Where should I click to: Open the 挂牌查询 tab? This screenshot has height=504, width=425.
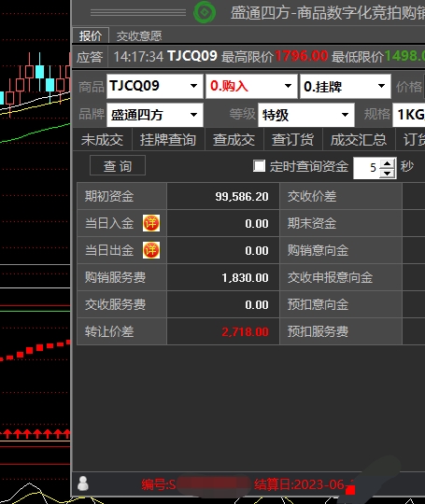168,140
